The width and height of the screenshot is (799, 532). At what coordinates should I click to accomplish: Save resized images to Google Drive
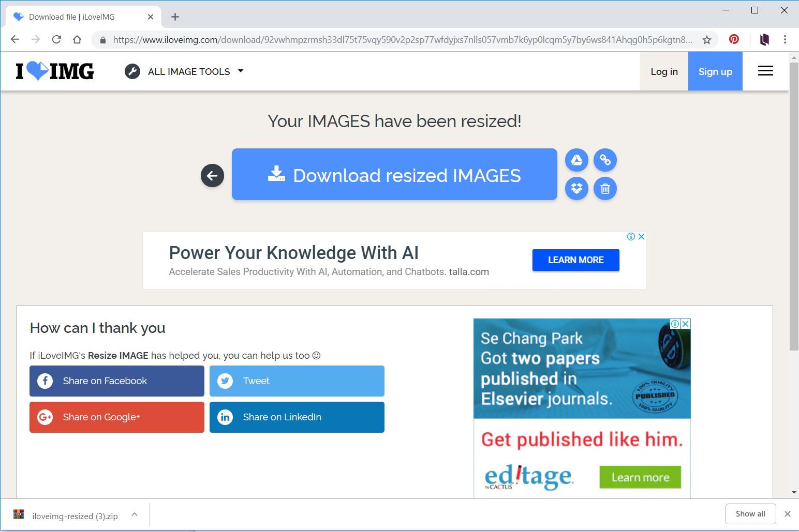click(576, 160)
